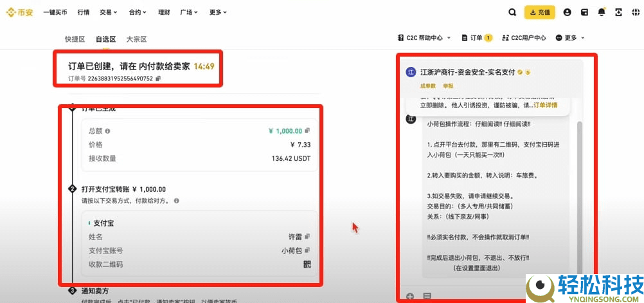Expand the 交易 dropdown menu
The height and width of the screenshot is (303, 644).
click(109, 12)
